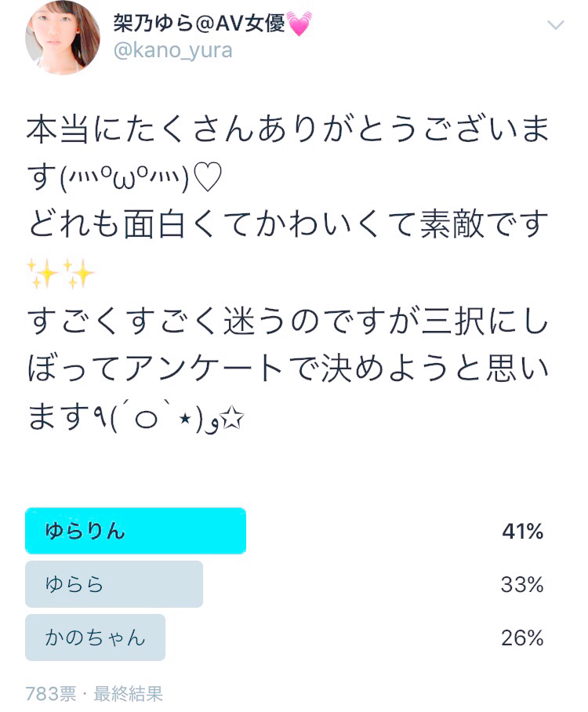Click the (灬ºωº灬) kaomoji face
Image resolution: width=588 pixels, height=712 pixels.
pos(124,179)
